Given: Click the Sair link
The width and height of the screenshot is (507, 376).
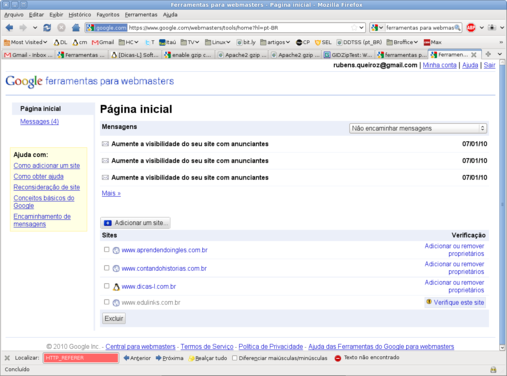Looking at the screenshot, I should (489, 65).
